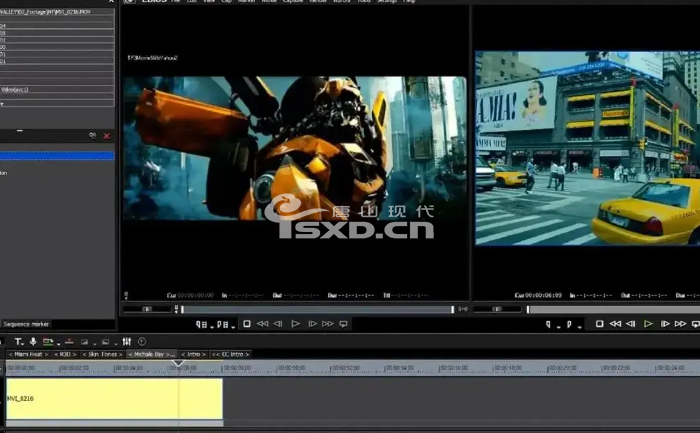Rewind the recorder monitor
This screenshot has width=700, height=433.
tap(615, 324)
